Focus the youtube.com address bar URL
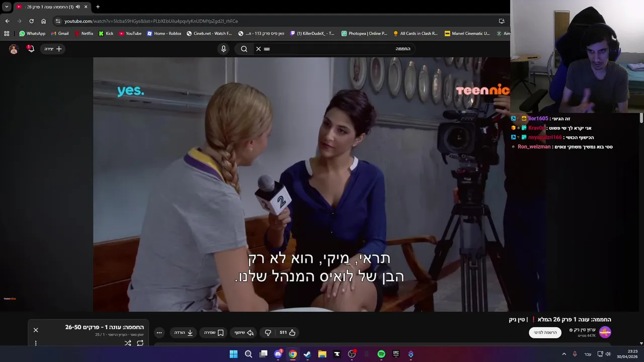Screen dimensions: 644x362 [151, 21]
